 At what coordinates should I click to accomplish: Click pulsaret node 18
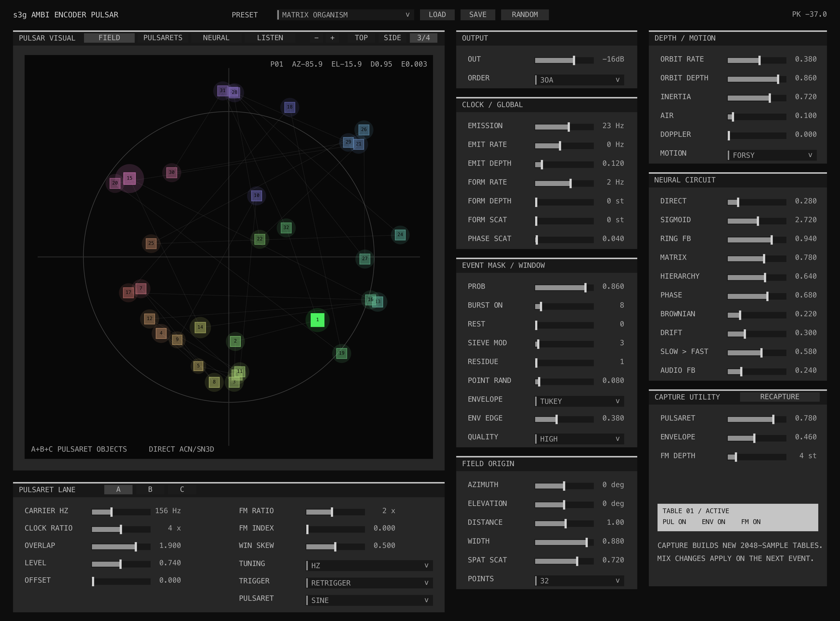point(289,107)
